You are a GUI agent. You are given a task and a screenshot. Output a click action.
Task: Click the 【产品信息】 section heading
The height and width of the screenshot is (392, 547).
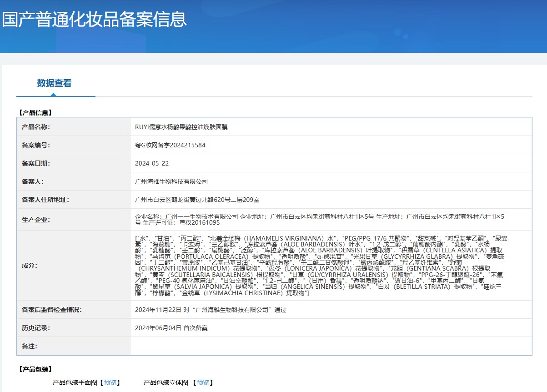[x=35, y=112]
